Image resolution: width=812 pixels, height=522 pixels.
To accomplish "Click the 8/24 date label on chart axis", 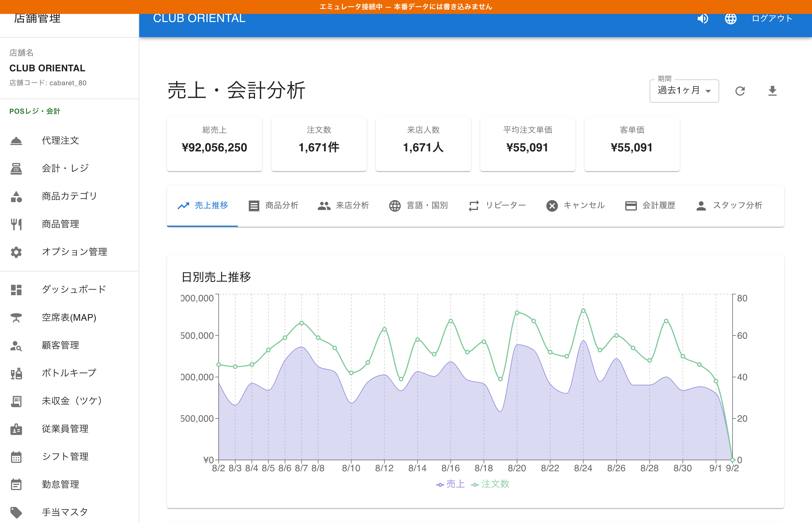I will (583, 468).
